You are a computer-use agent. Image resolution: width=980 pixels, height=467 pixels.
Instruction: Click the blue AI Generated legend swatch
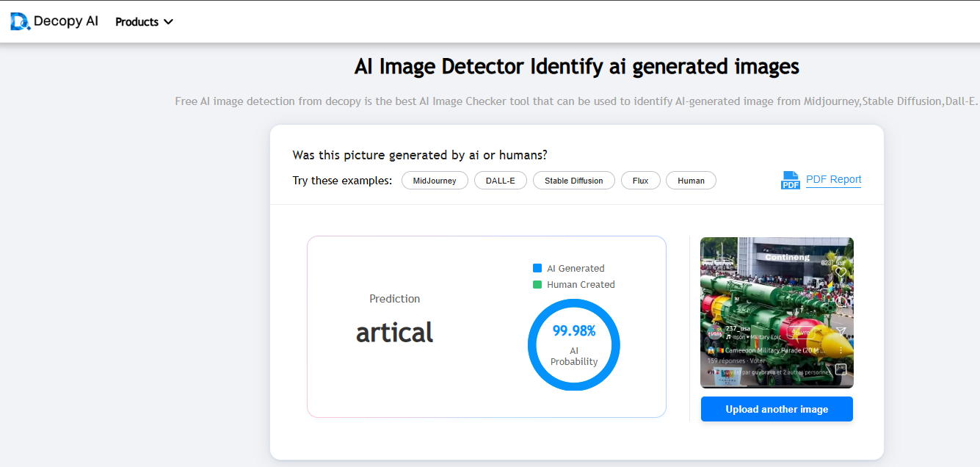coord(537,269)
